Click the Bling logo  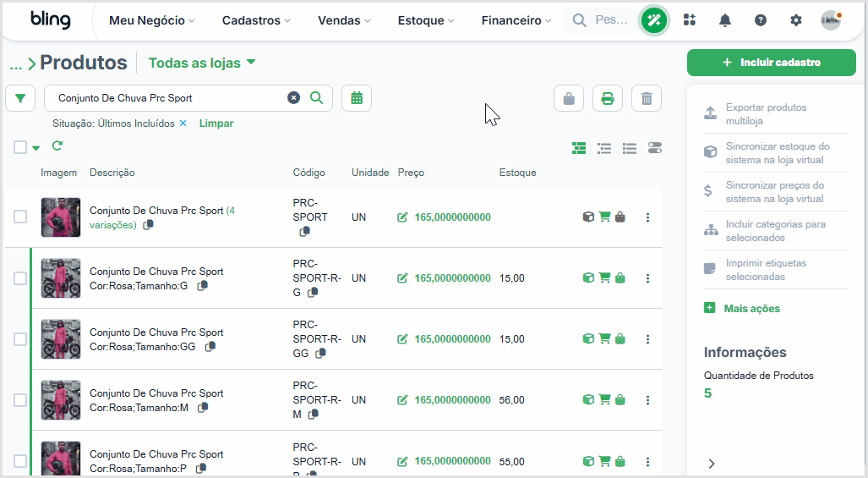pyautogui.click(x=51, y=20)
